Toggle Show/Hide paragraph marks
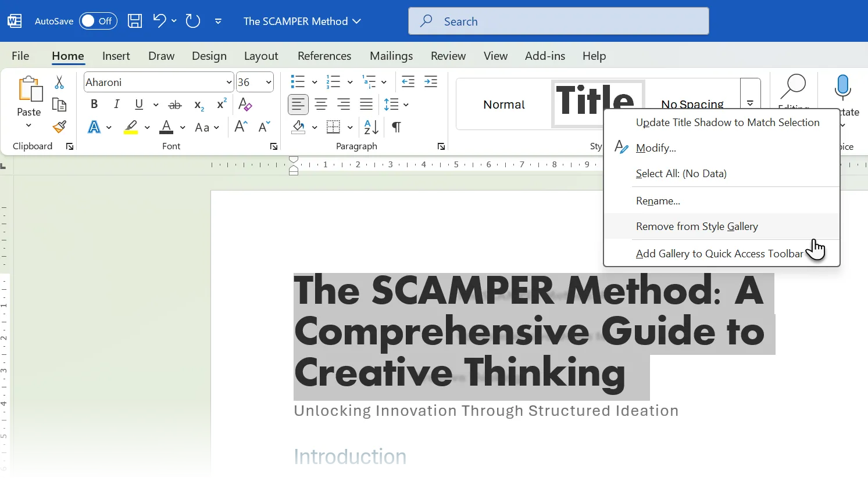The image size is (868, 478). tap(397, 127)
